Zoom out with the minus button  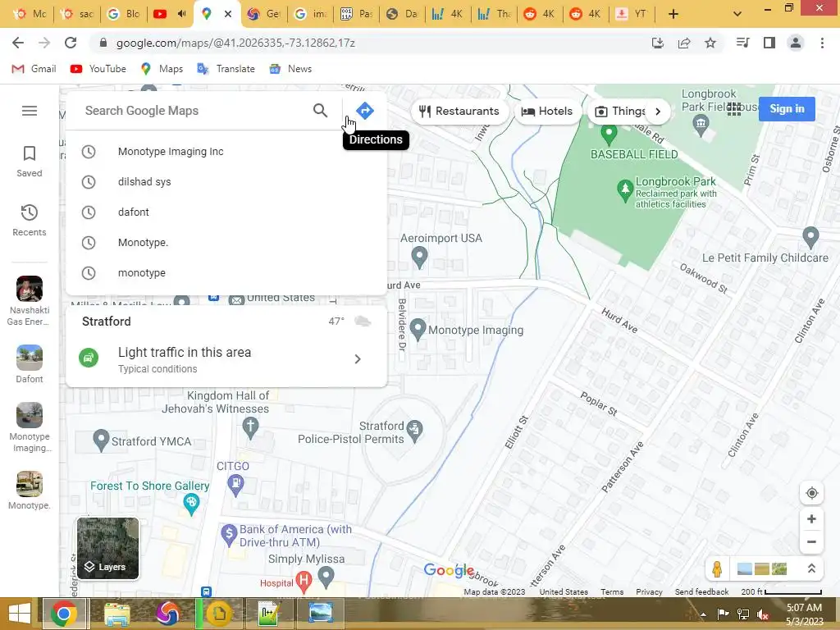point(811,541)
